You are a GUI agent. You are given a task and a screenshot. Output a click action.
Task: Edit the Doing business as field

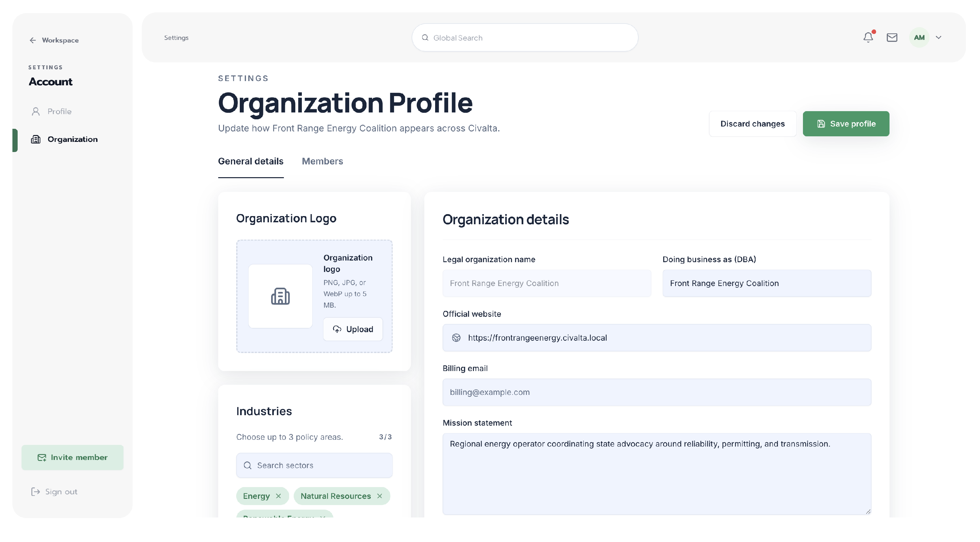767,283
